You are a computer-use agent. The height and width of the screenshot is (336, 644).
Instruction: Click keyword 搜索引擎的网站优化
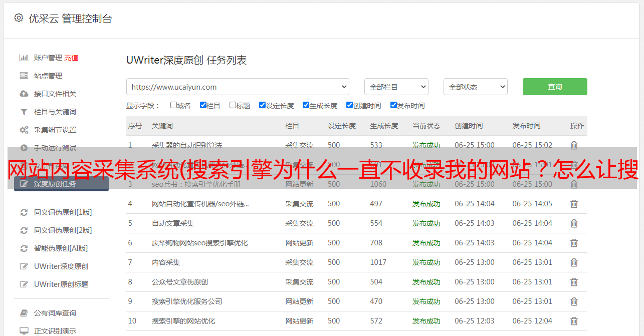tap(183, 321)
